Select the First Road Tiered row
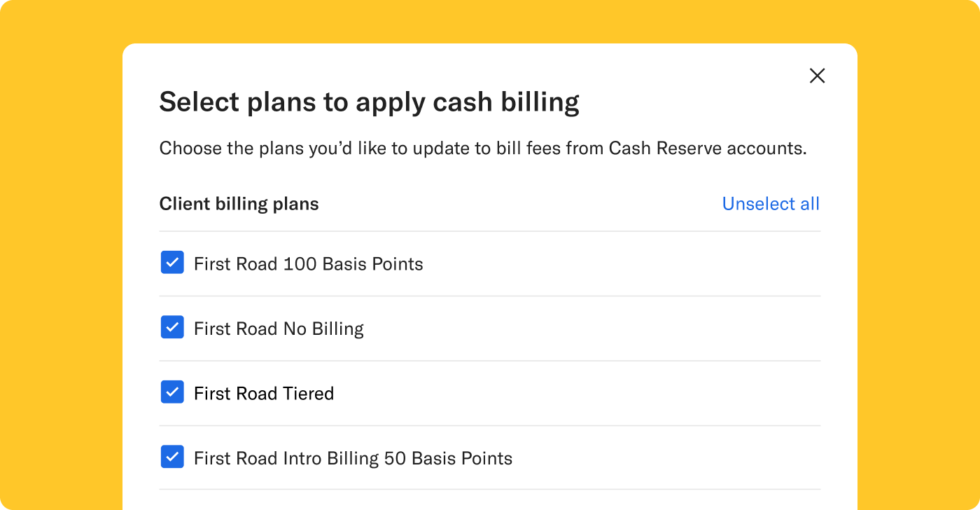This screenshot has width=980, height=510. coord(264,392)
